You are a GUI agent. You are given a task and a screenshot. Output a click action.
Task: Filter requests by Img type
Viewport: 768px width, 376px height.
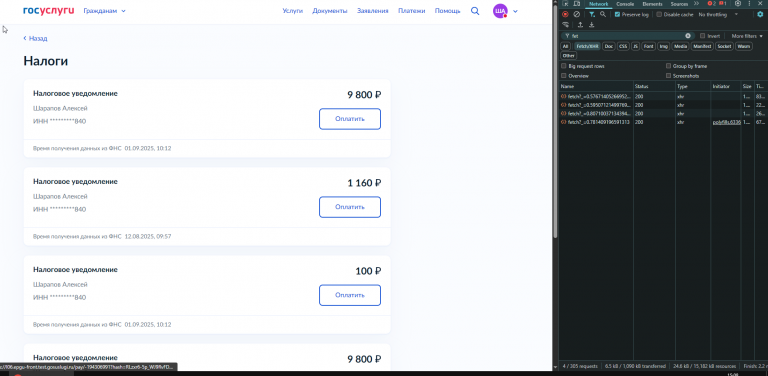(x=664, y=46)
